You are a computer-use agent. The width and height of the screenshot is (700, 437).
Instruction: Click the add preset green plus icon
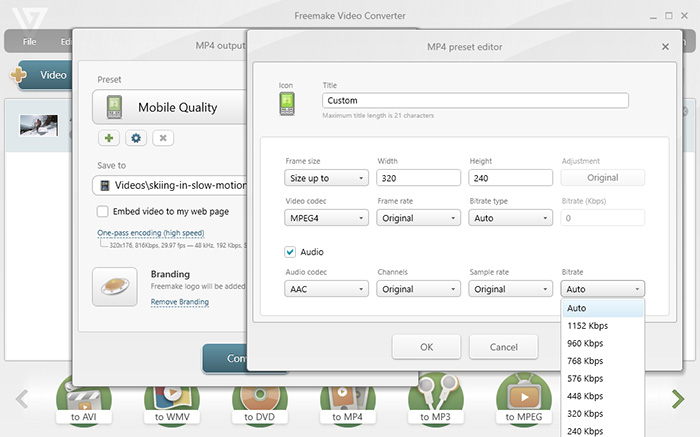coord(109,138)
